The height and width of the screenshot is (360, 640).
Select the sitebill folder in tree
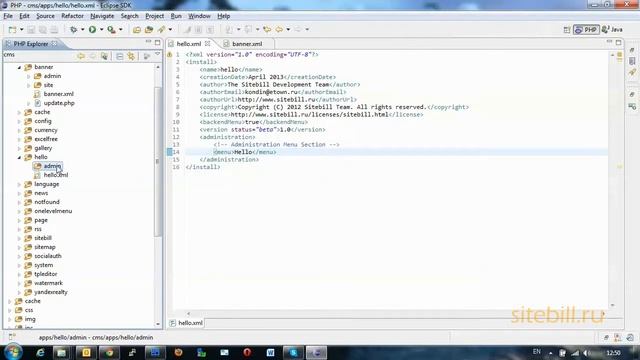pyautogui.click(x=43, y=238)
